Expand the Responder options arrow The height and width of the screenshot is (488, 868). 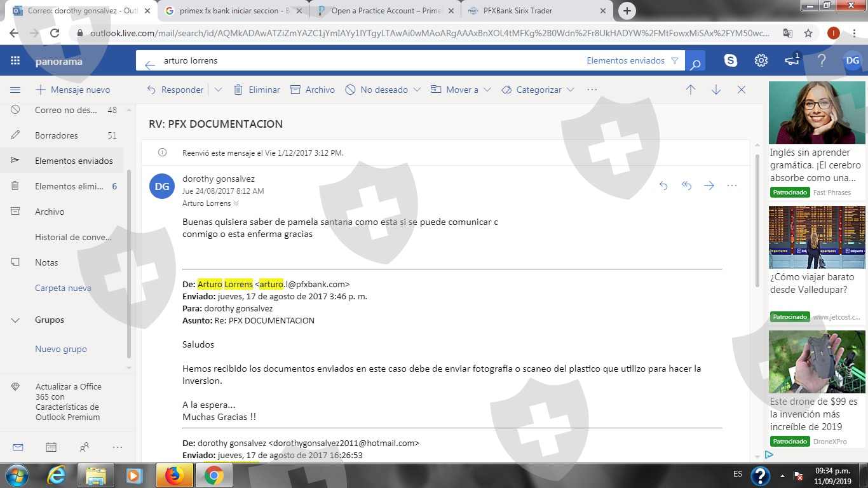coord(218,90)
